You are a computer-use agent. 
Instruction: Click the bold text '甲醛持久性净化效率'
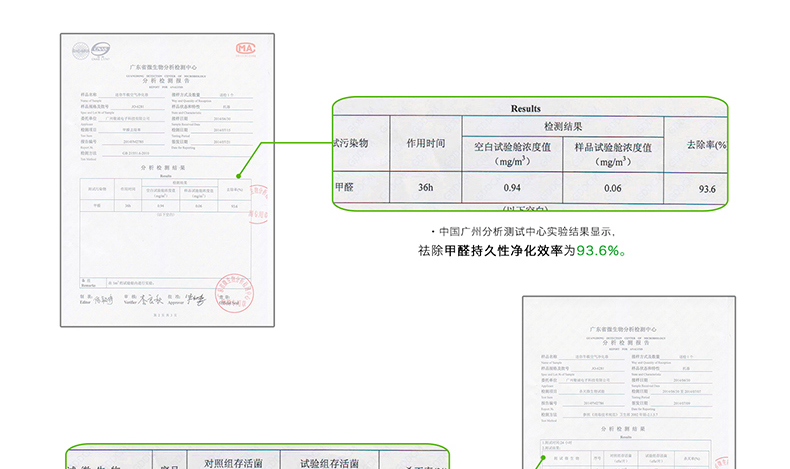pyautogui.click(x=504, y=250)
